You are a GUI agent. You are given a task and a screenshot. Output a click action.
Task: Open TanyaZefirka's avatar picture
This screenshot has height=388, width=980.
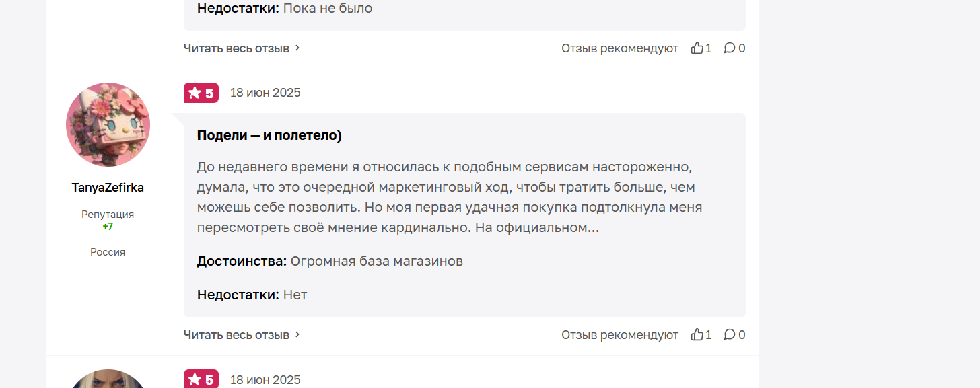pos(108,124)
